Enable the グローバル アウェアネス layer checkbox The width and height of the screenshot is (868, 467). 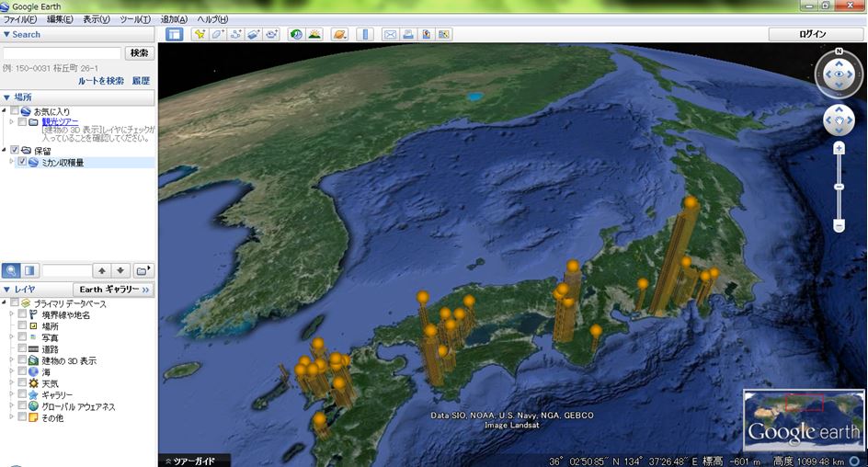point(22,405)
